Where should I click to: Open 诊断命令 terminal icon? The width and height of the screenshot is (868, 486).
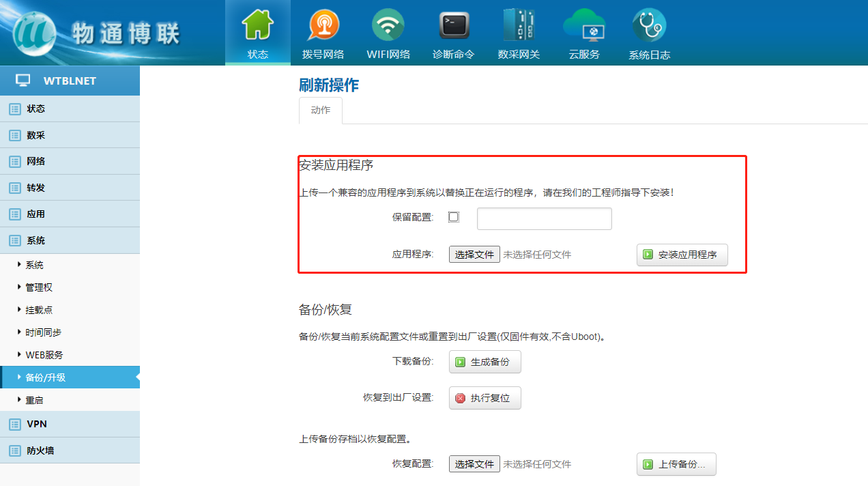pos(453,26)
